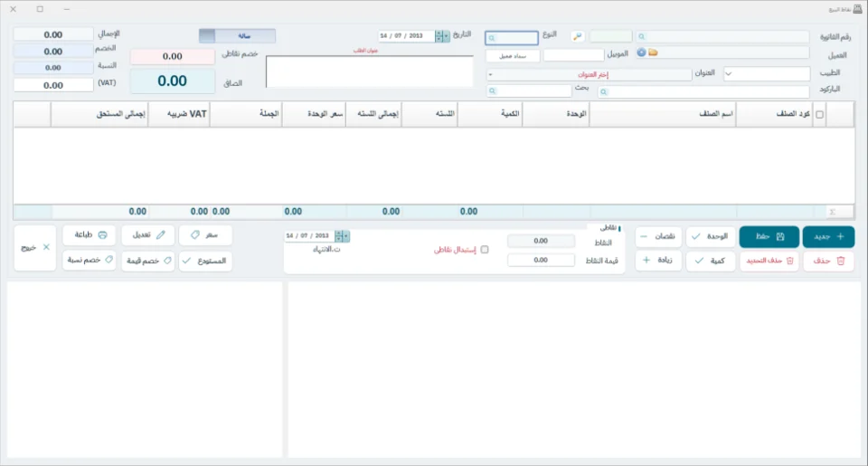Click the الموبيل (Mobile) input field
This screenshot has height=466, width=868.
coord(573,55)
